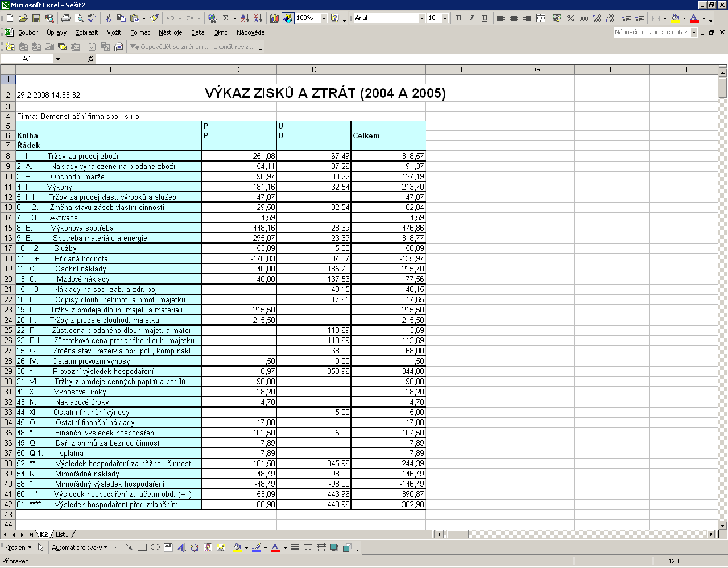Apply currency number format
728x568 pixels.
click(557, 18)
